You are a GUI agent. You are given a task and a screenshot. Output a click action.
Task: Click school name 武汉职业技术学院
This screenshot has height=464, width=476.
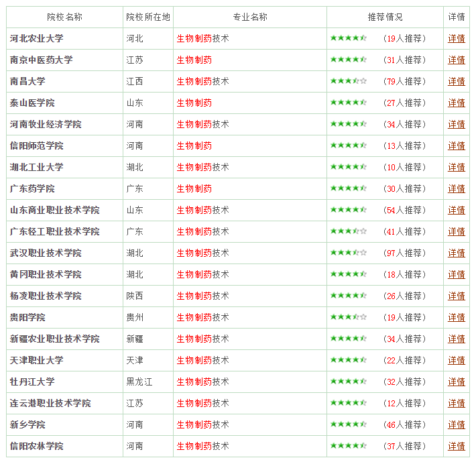(x=46, y=253)
